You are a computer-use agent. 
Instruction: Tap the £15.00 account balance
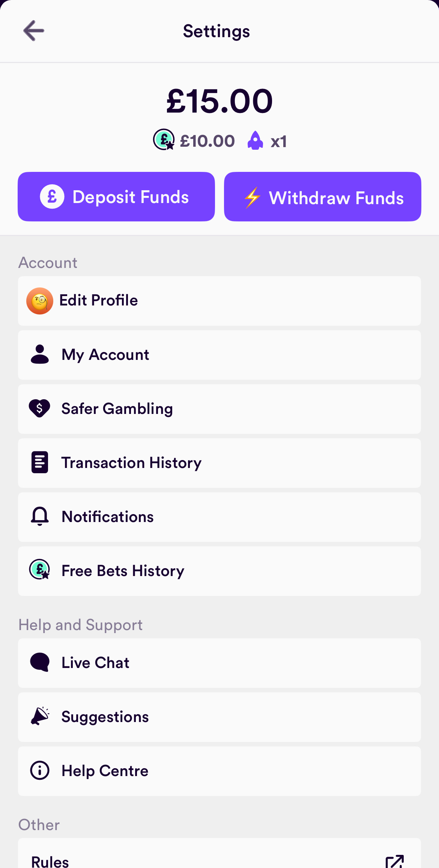[219, 101]
